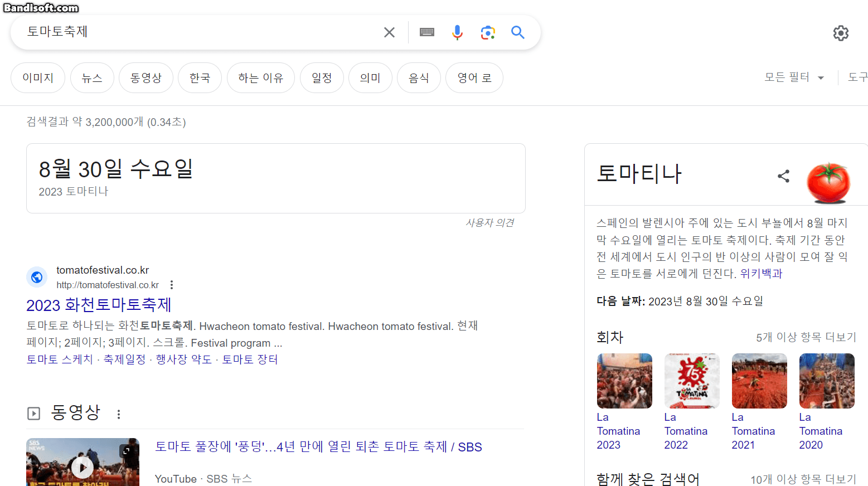Screen dimensions: 868x486
Task: Select the 뉴스 filter chip
Action: (x=92, y=78)
